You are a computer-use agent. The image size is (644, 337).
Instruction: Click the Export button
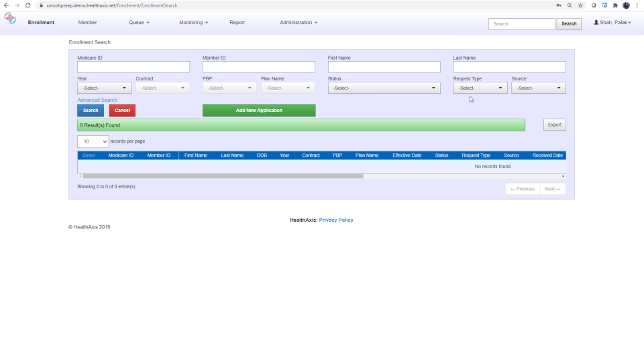pos(555,125)
